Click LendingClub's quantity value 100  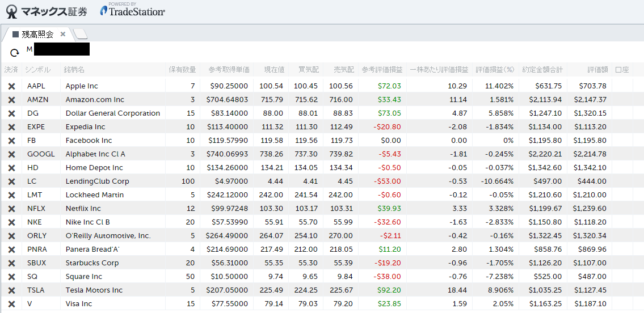click(x=188, y=181)
